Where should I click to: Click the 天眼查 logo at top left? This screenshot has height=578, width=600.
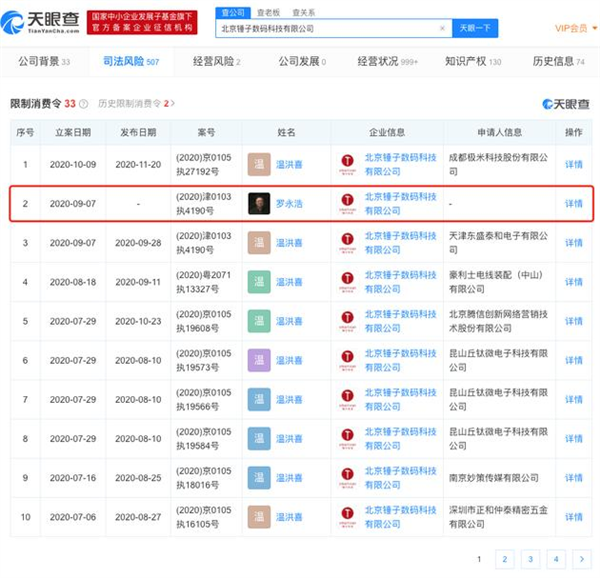click(42, 22)
